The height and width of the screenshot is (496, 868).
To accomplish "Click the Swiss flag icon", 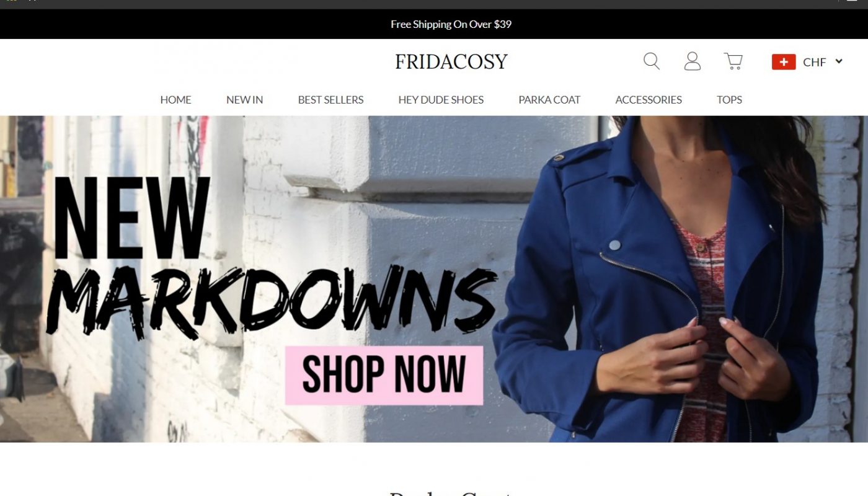I will point(784,62).
